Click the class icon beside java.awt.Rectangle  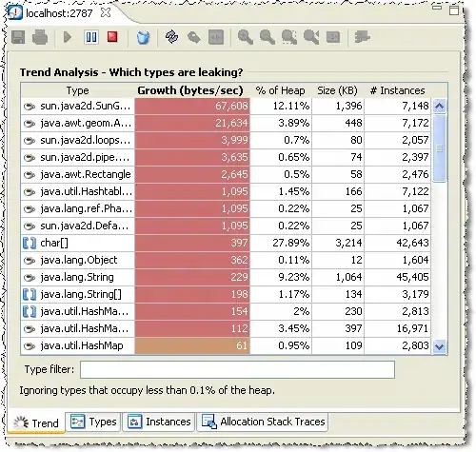(30, 175)
